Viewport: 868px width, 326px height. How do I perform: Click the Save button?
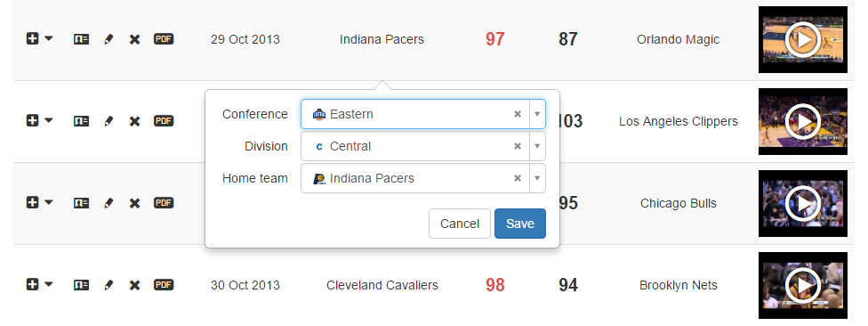click(x=519, y=224)
